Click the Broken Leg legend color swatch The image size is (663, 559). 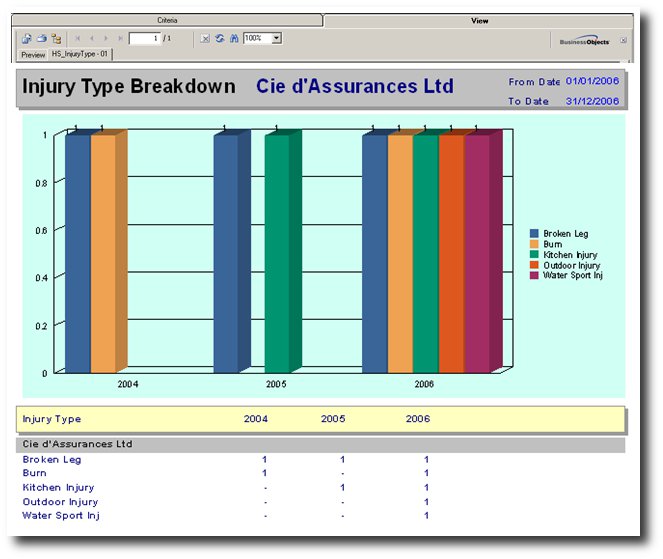535,234
